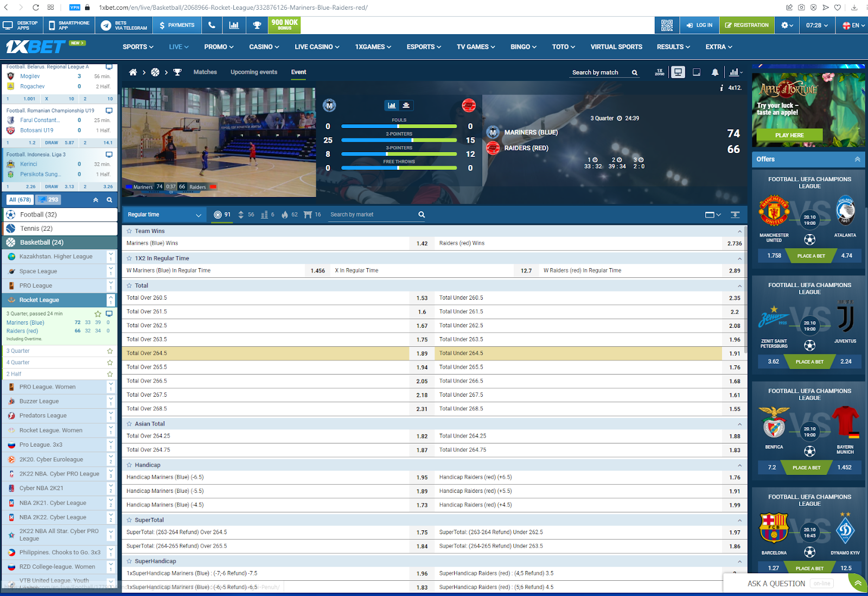Screen dimensions: 868x596
Task: Switch to the Matches tab
Action: 205,72
